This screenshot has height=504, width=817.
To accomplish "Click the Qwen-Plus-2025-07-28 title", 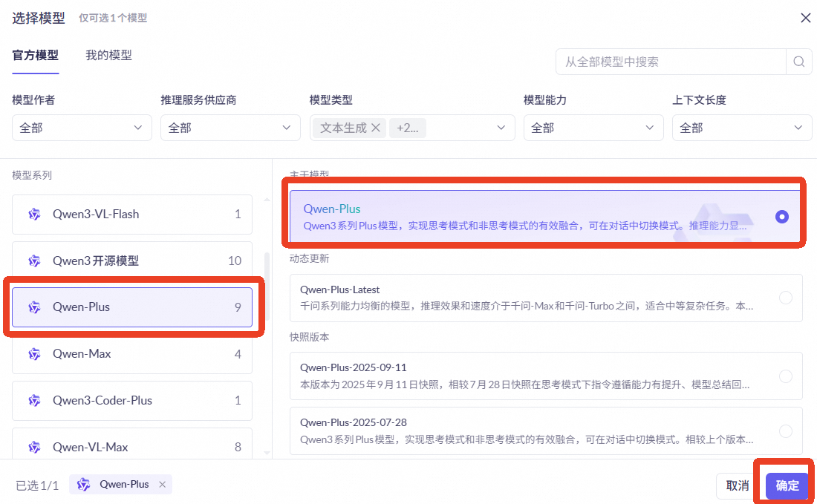I will click(x=354, y=422).
